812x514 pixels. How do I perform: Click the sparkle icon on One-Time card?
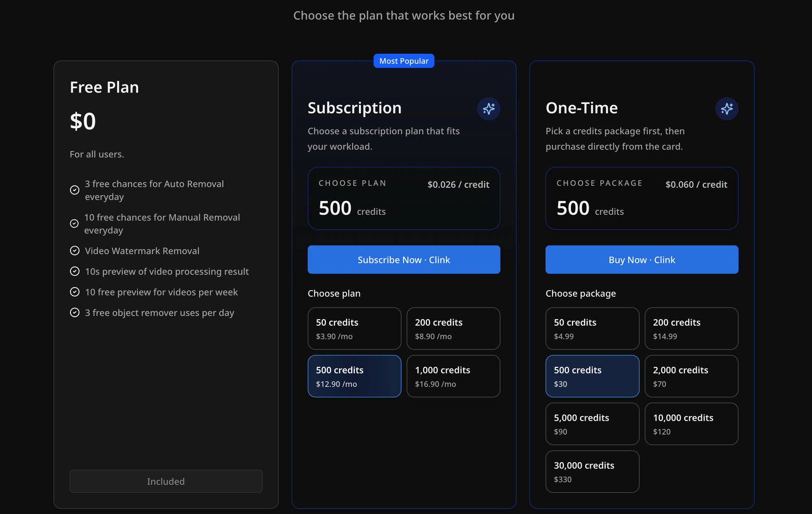tap(727, 109)
